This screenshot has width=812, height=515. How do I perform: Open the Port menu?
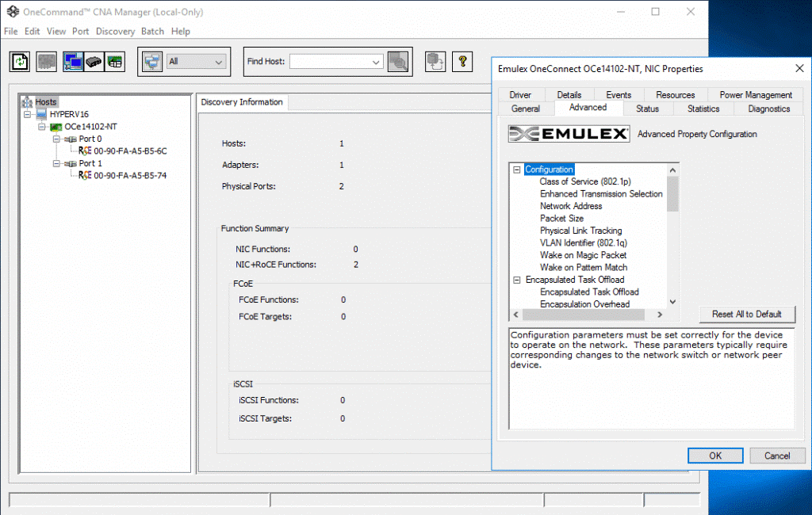pyautogui.click(x=80, y=32)
